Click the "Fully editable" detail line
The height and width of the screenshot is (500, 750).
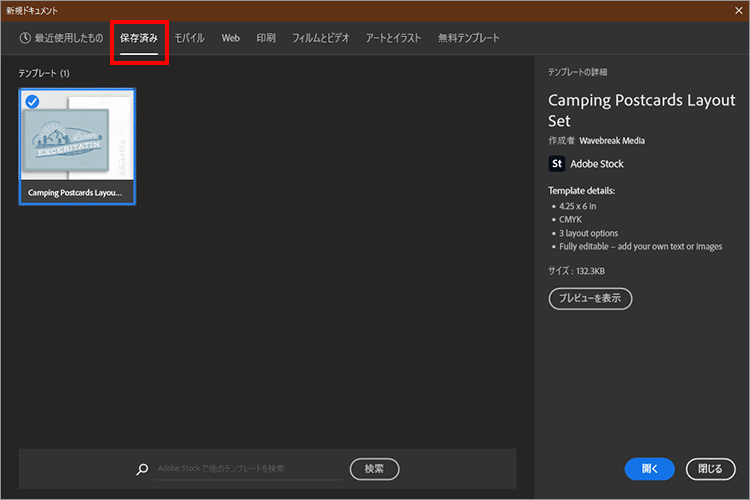[640, 246]
